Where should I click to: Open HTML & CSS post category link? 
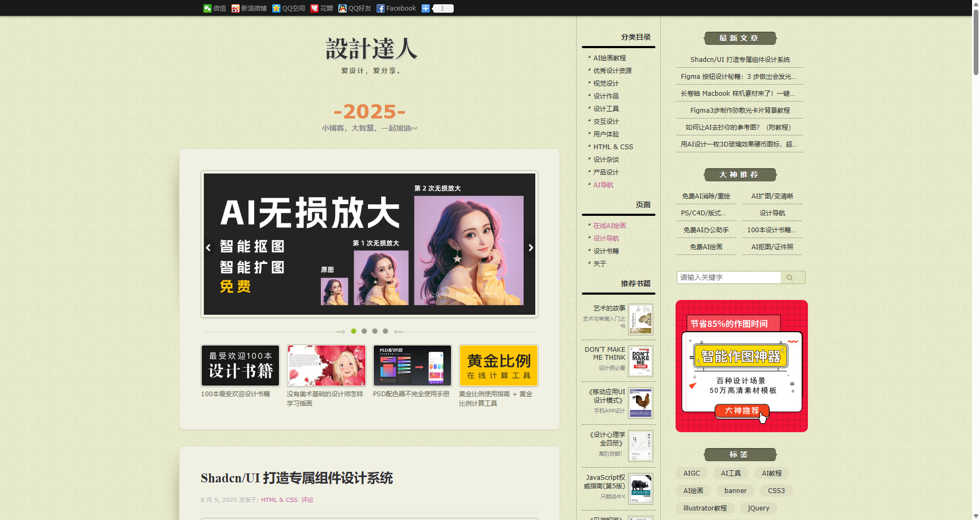pos(279,500)
